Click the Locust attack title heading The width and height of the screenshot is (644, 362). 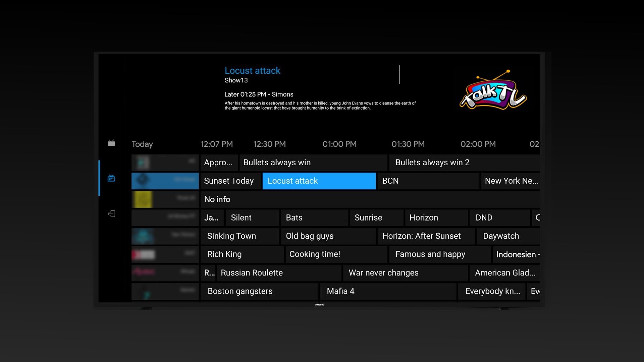click(x=252, y=71)
